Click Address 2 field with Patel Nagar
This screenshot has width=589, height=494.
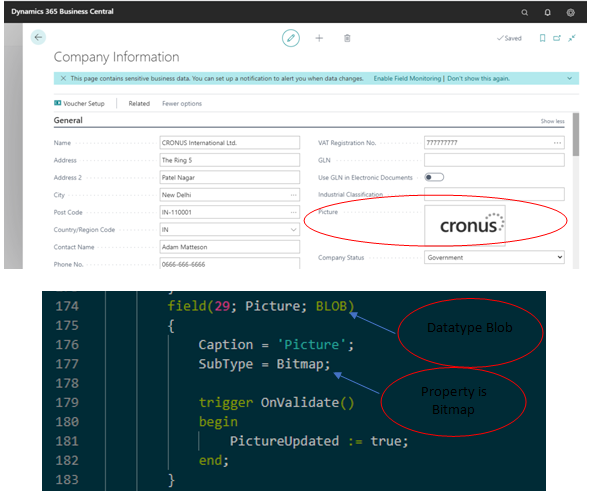230,177
